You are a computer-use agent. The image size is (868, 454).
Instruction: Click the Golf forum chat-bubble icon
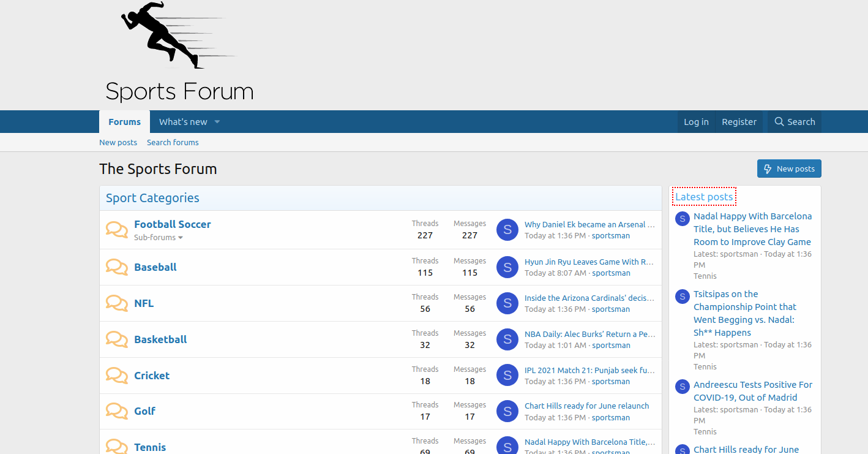click(x=117, y=411)
